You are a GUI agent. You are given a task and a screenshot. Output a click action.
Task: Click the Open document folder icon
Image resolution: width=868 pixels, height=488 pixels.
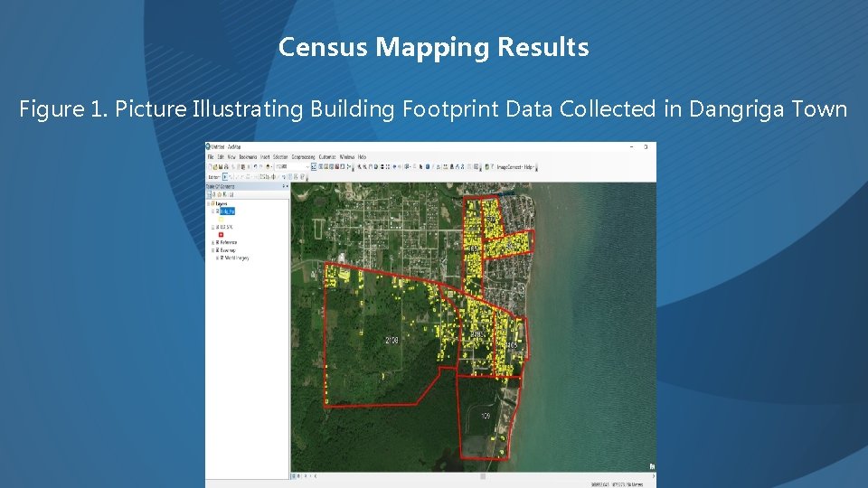(x=215, y=166)
